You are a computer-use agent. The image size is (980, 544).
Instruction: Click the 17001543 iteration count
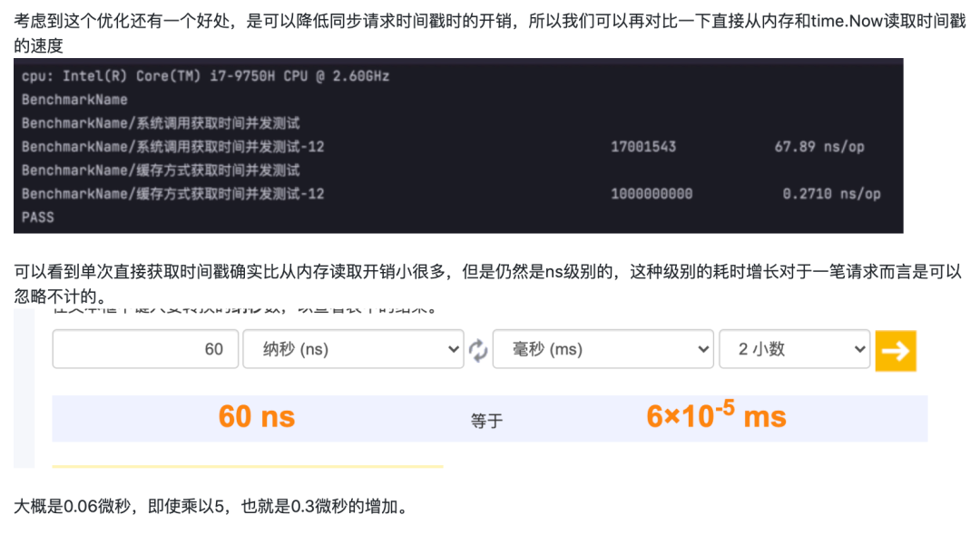coord(643,147)
